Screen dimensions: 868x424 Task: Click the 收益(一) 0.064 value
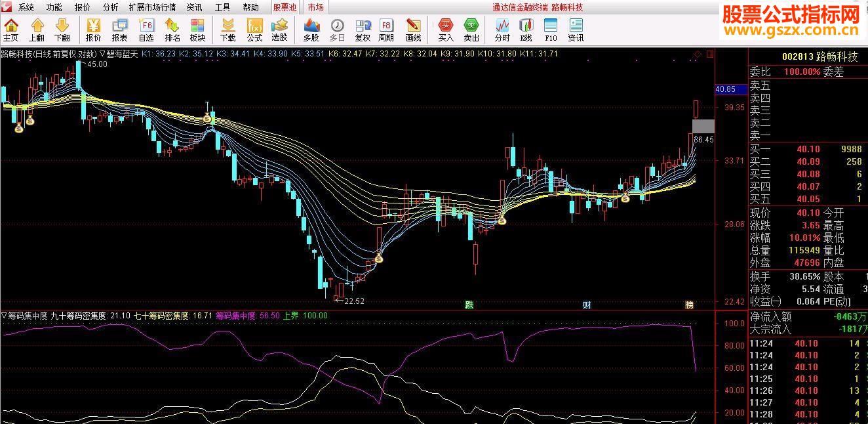[x=809, y=301]
